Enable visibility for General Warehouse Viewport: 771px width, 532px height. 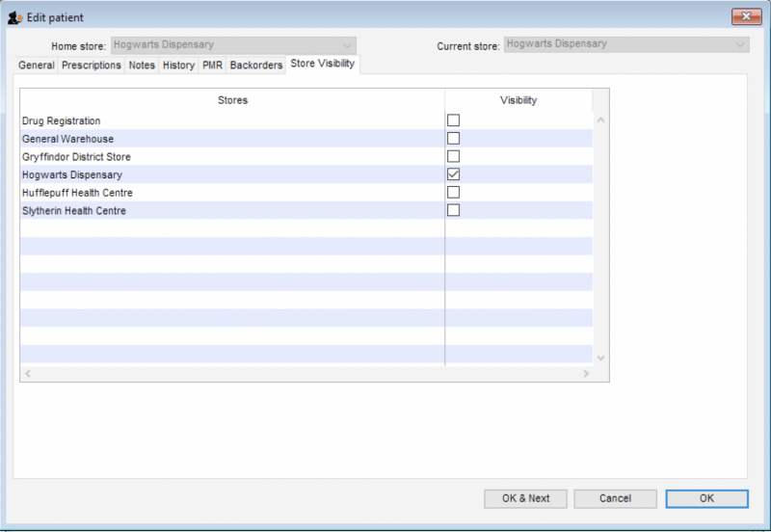click(453, 139)
